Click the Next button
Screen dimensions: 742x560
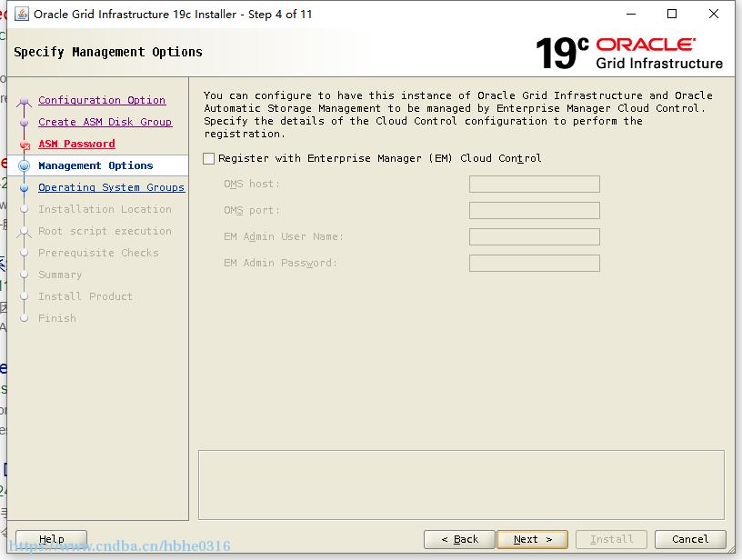[x=532, y=539]
